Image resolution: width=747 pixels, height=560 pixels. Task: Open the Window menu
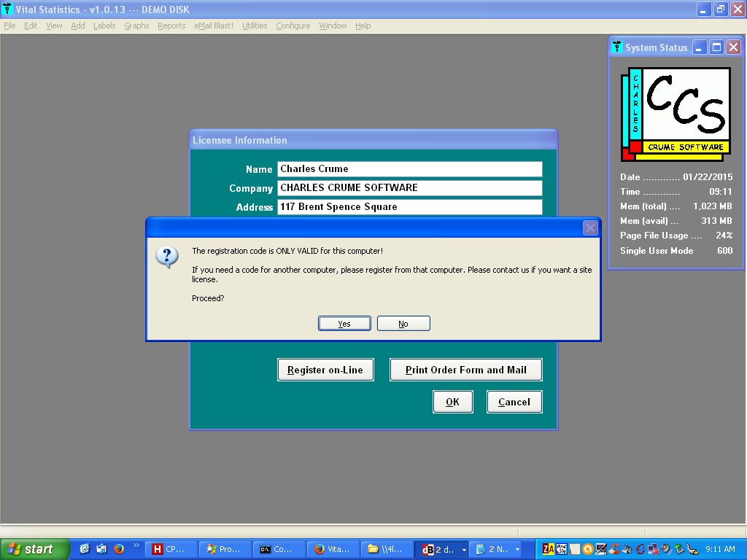coord(333,26)
